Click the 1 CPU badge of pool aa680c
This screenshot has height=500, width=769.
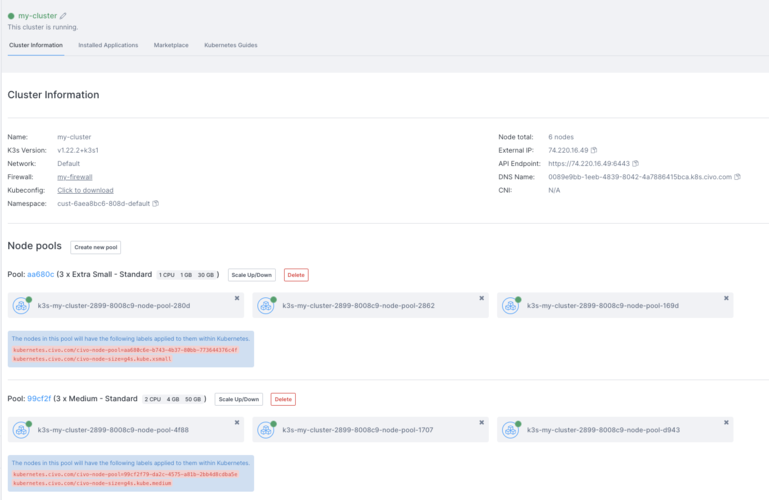click(167, 275)
